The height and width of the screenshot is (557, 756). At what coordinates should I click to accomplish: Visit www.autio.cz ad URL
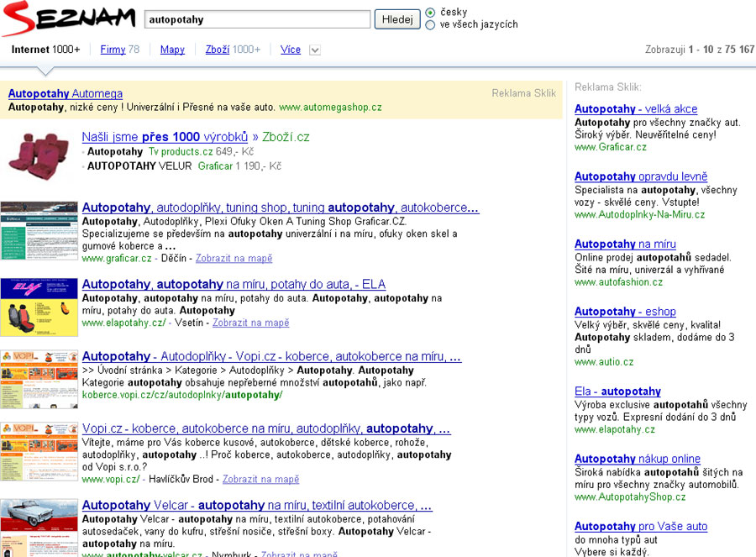tap(604, 362)
